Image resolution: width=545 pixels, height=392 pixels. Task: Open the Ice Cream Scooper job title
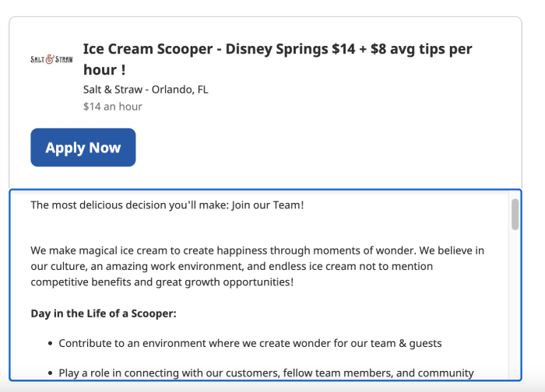(277, 59)
